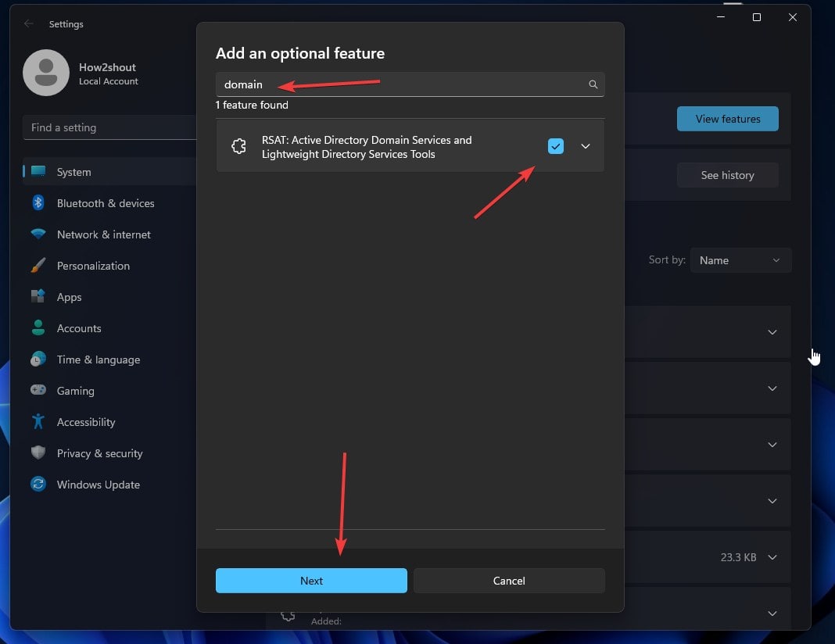Viewport: 835px width, 644px height.
Task: Go to Time & language settings
Action: 109,360
